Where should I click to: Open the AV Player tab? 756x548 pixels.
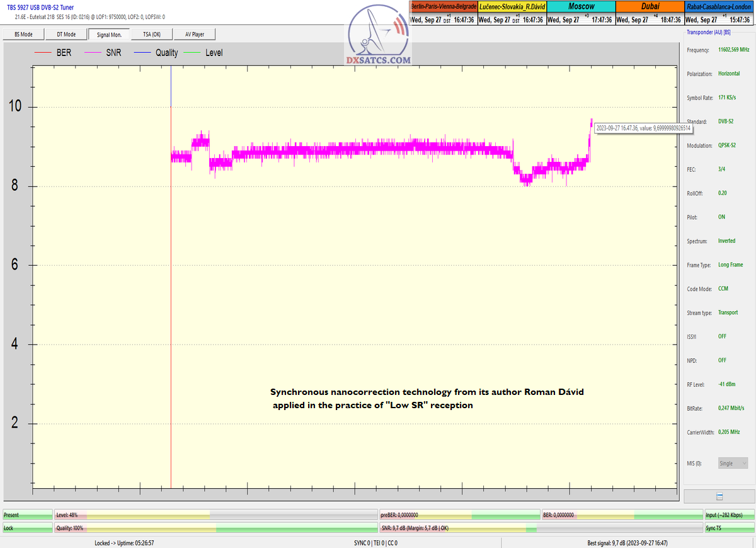(195, 34)
